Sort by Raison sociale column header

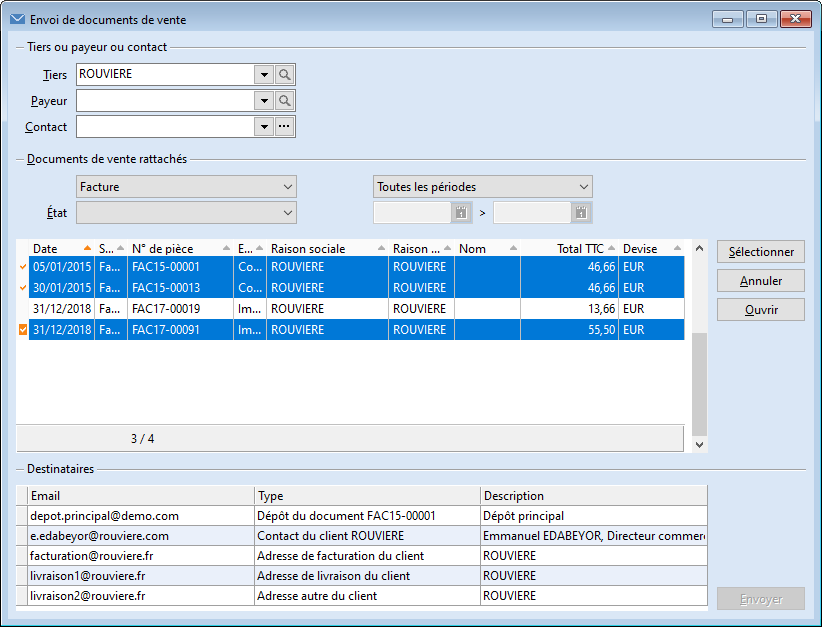(327, 248)
